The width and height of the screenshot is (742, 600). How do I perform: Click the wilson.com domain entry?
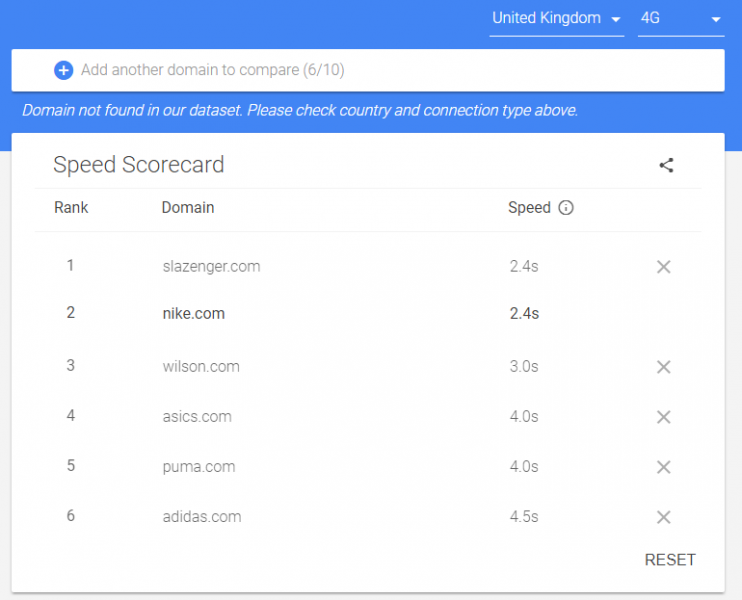click(201, 367)
